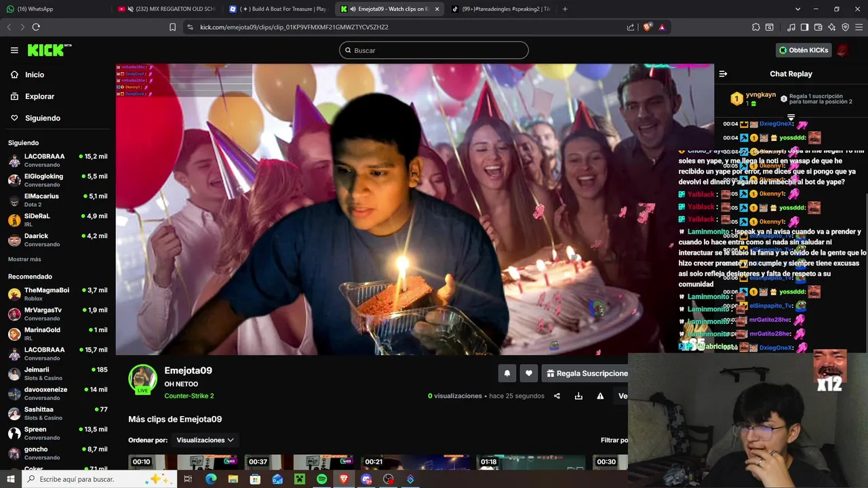Switch to MIX REGGAETON OLD SCHOOL tab
868x488 pixels.
click(x=166, y=9)
